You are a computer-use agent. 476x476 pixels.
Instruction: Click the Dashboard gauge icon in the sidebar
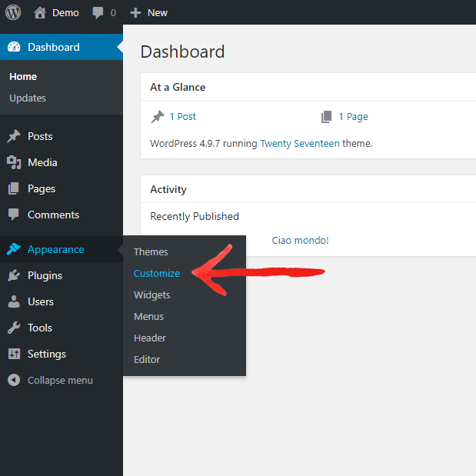14,47
